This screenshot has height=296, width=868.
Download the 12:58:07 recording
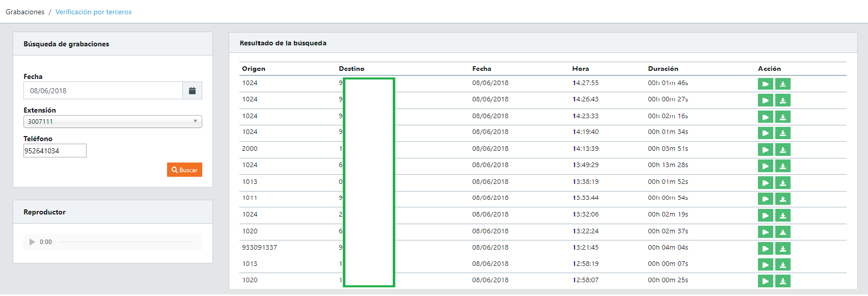[x=782, y=281]
